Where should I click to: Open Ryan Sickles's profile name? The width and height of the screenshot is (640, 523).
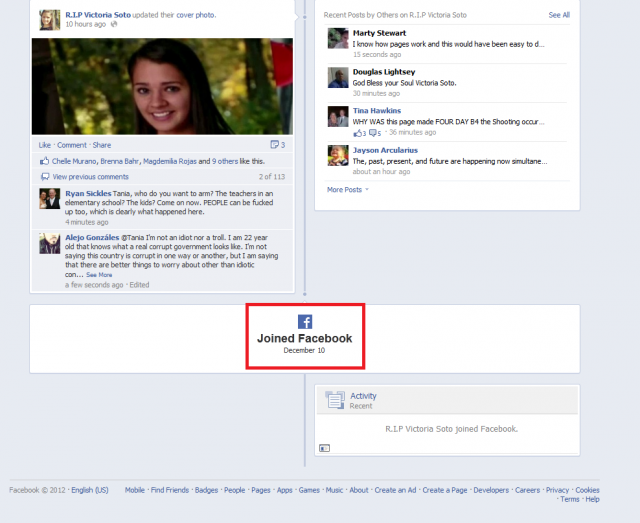point(88,194)
